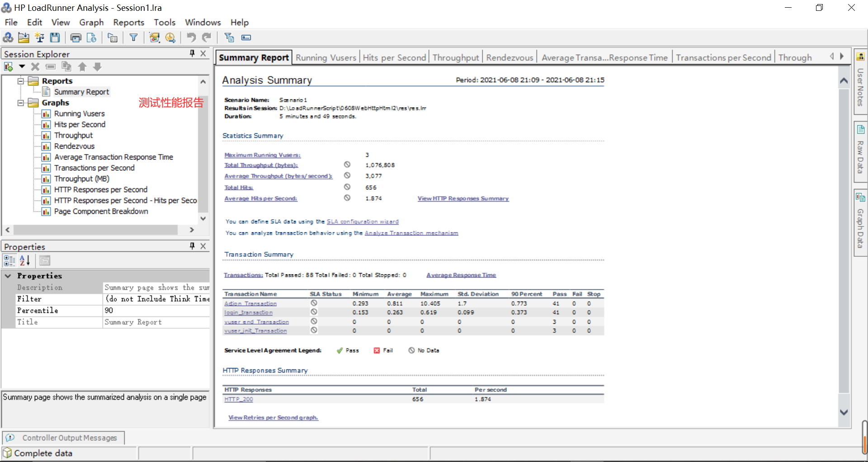Sort properties by category
Image resolution: width=868 pixels, height=462 pixels.
(9, 260)
